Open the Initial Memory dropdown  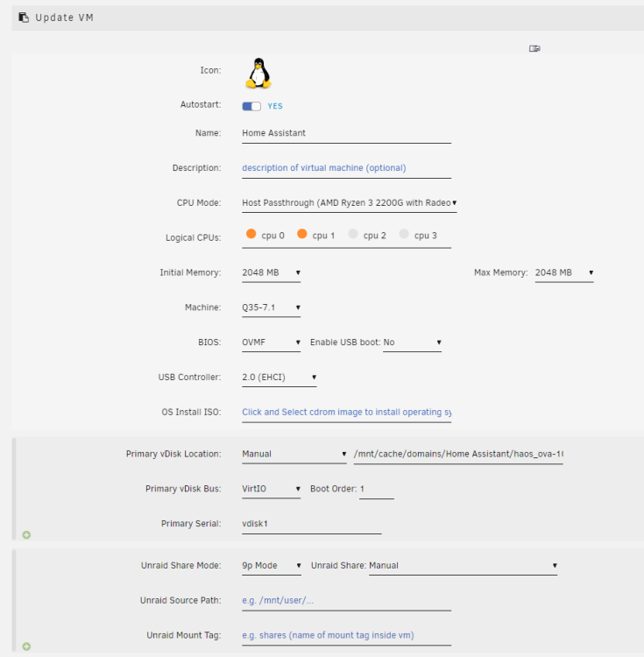point(271,272)
